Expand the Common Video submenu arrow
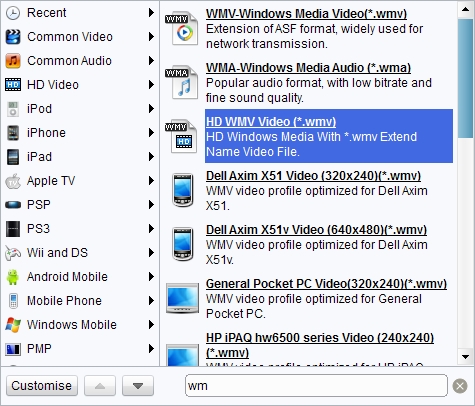Viewport: 475px width, 406px height. click(151, 37)
